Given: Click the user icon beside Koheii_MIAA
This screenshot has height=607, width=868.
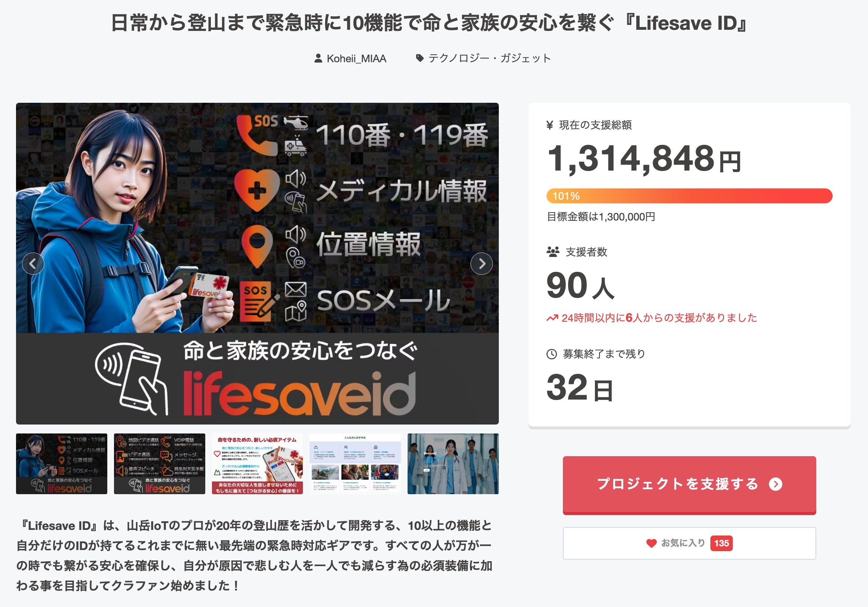Looking at the screenshot, I should pos(318,58).
